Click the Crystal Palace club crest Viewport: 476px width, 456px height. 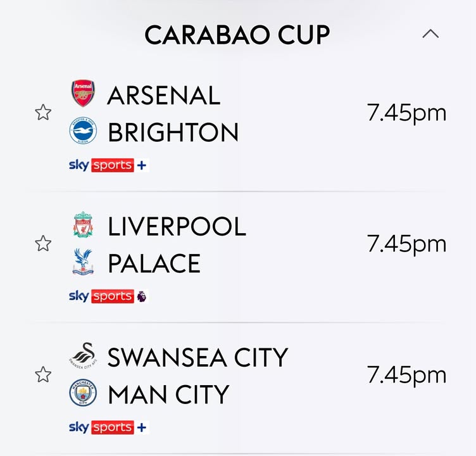click(83, 262)
